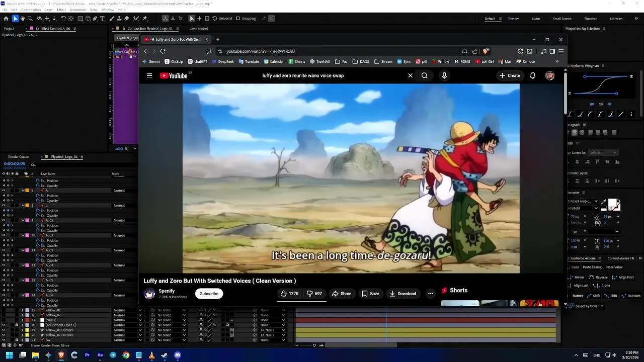Hide layer 7 named A

point(4,191)
